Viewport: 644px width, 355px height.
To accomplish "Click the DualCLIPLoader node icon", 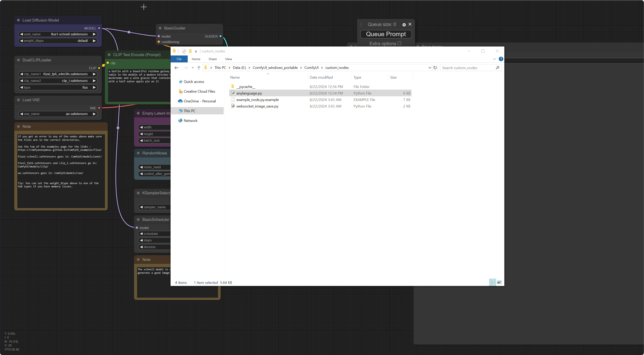I will pyautogui.click(x=18, y=60).
